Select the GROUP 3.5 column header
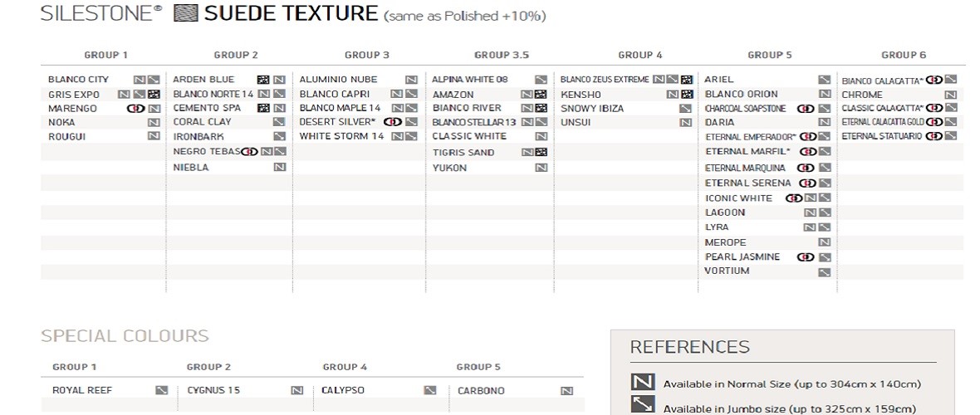This screenshot has height=415, width=980. coord(502,55)
